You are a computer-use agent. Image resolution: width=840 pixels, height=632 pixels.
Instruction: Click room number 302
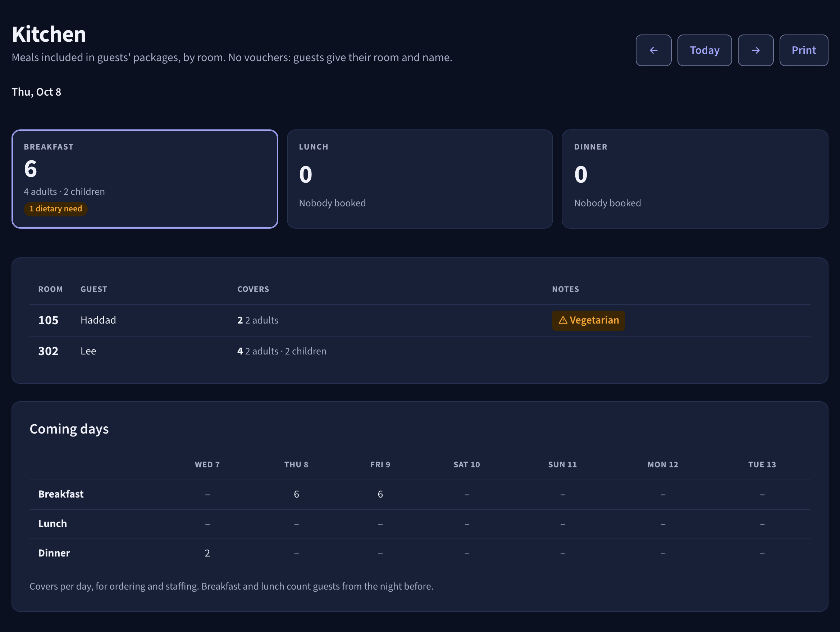click(x=48, y=351)
